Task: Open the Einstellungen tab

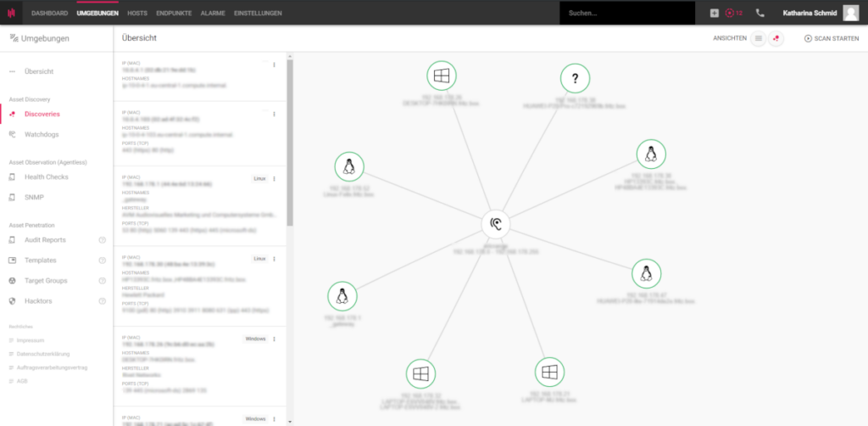Action: click(x=258, y=13)
